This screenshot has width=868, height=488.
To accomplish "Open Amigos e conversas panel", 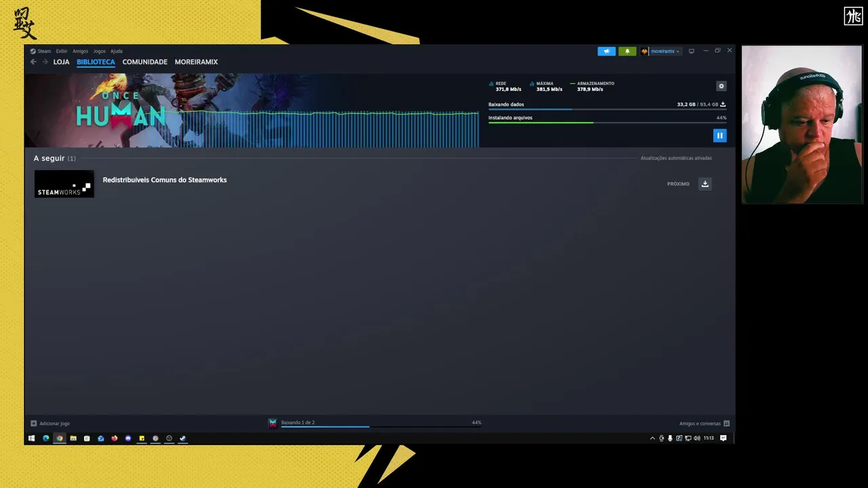I will (x=705, y=424).
